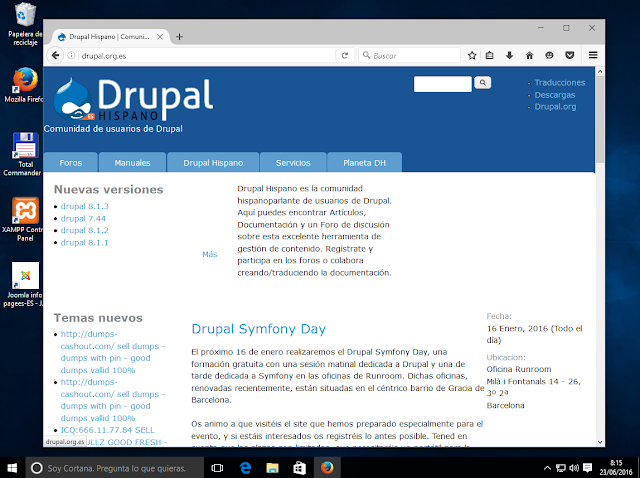Image resolution: width=640 pixels, height=478 pixels.
Task: Select Mozilla Firefox desktop shortcut
Action: pyautogui.click(x=25, y=85)
